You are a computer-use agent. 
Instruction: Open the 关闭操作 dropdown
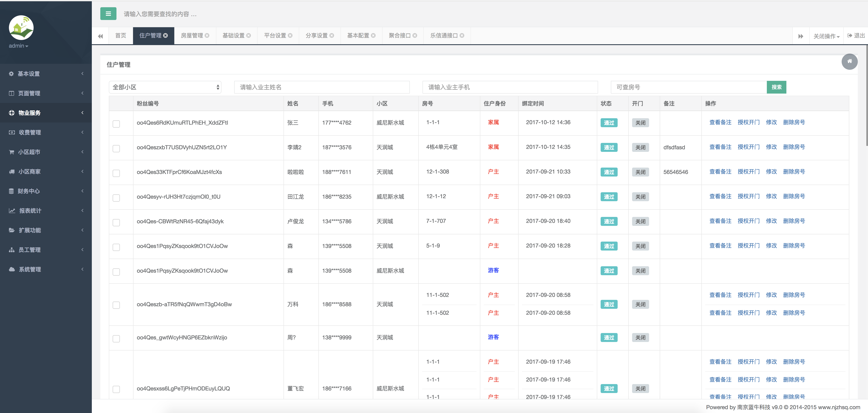(826, 36)
